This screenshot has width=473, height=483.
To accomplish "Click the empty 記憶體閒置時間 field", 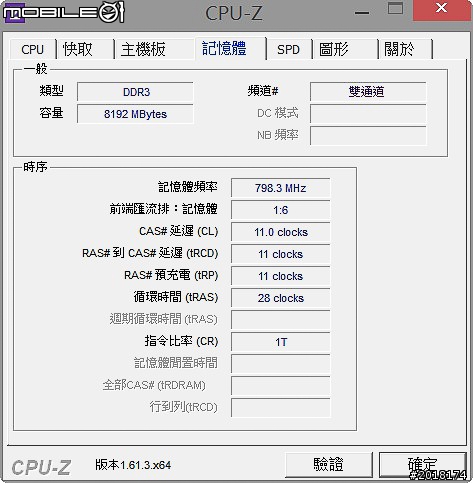I will tap(281, 364).
